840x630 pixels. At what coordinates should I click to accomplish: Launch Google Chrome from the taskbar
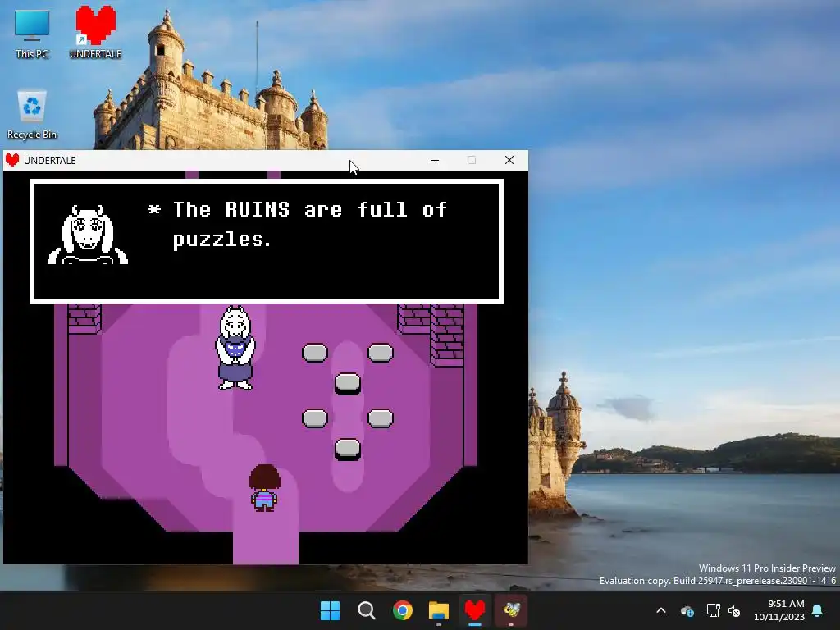point(402,610)
